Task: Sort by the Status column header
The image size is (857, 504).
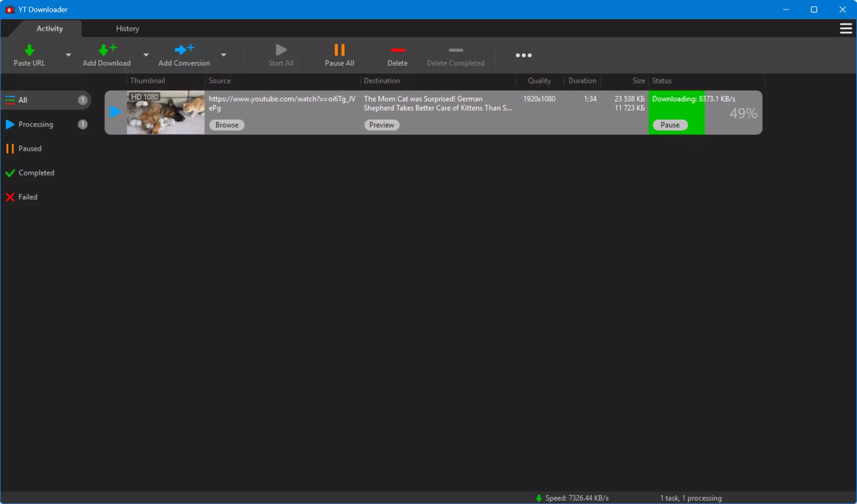Action: click(x=662, y=81)
